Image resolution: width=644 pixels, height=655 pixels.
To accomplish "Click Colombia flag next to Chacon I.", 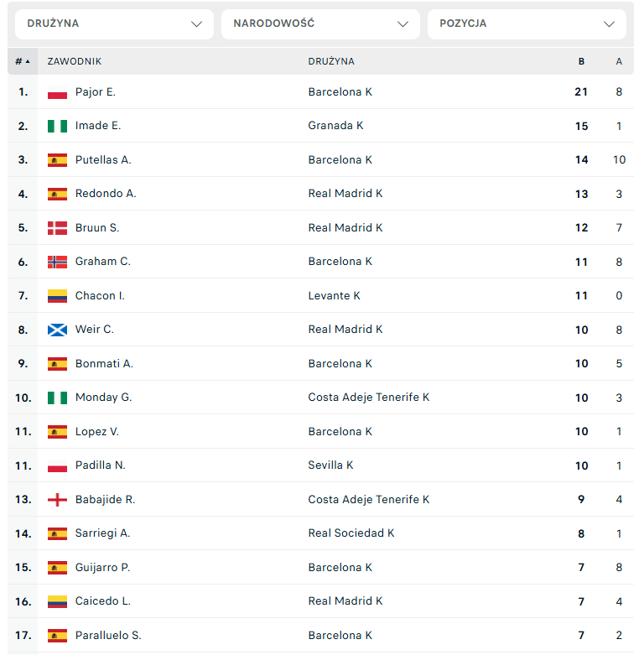I will pyautogui.click(x=57, y=296).
